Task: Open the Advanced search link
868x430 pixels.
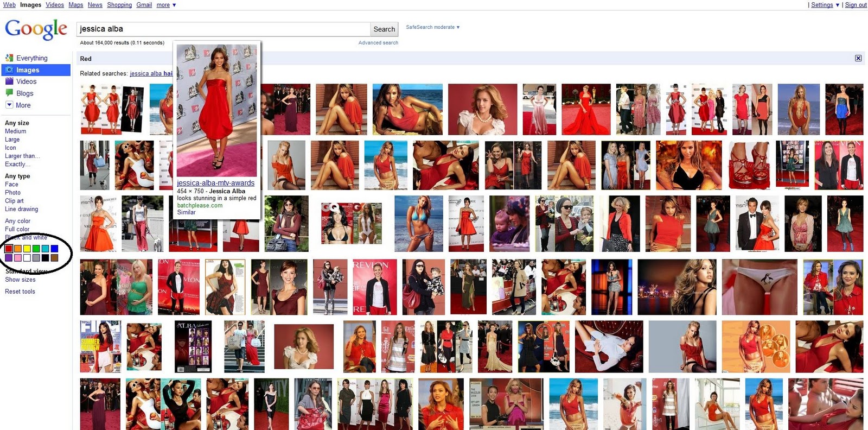Action: tap(378, 43)
